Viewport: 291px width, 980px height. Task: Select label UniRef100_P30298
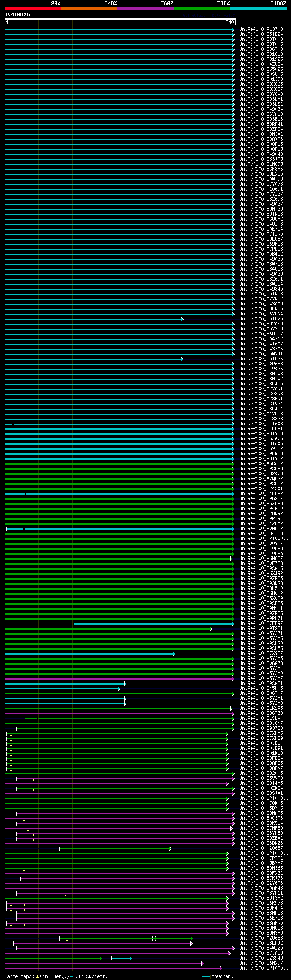click(261, 394)
